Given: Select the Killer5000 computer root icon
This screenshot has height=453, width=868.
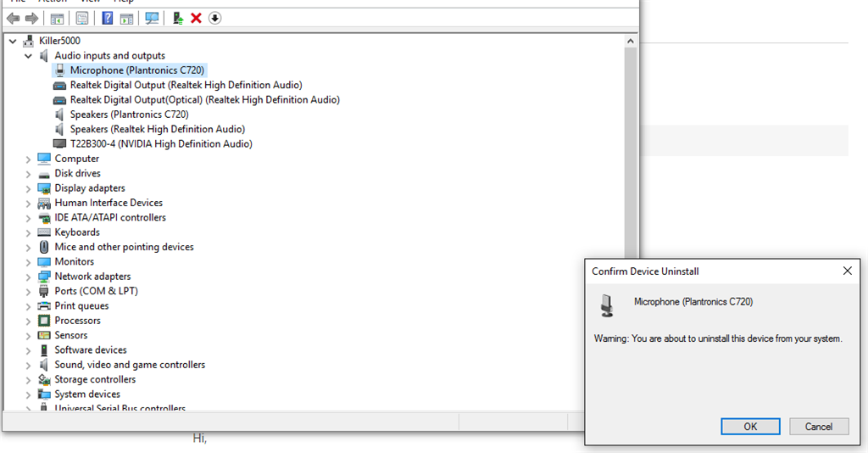Looking at the screenshot, I should click(28, 41).
